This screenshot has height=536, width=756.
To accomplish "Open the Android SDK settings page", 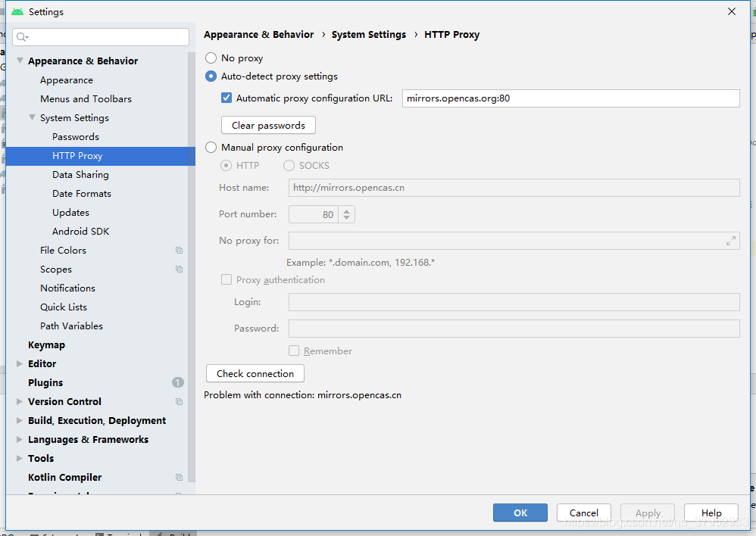I will [x=80, y=232].
